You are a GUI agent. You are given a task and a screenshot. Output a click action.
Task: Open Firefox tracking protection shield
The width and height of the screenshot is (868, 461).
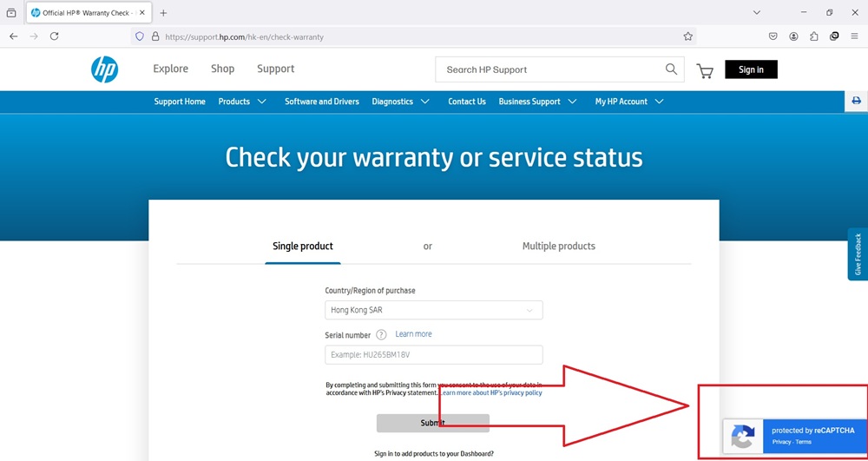pos(140,36)
